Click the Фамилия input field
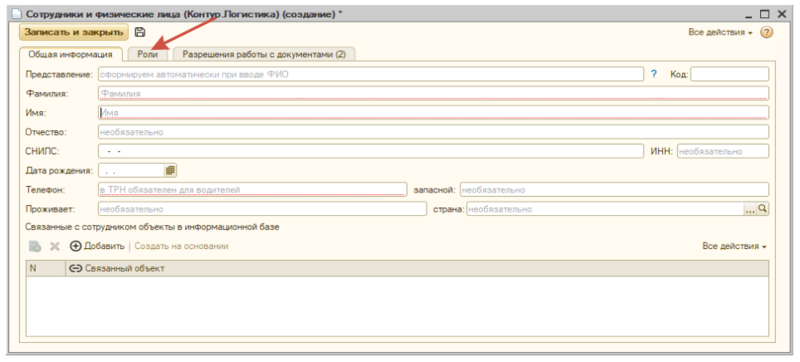The height and width of the screenshot is (362, 800). pos(433,93)
